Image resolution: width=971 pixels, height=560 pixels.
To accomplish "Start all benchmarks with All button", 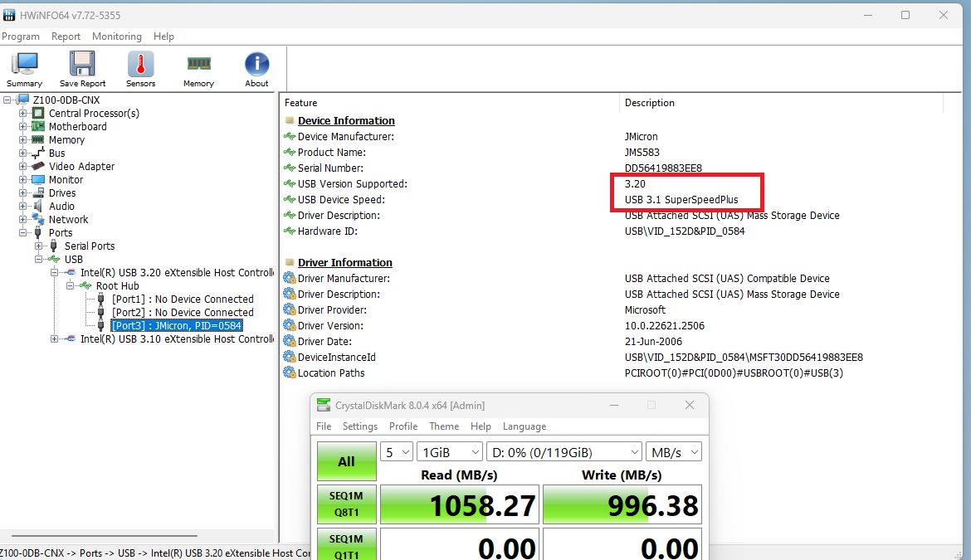I will tap(347, 461).
